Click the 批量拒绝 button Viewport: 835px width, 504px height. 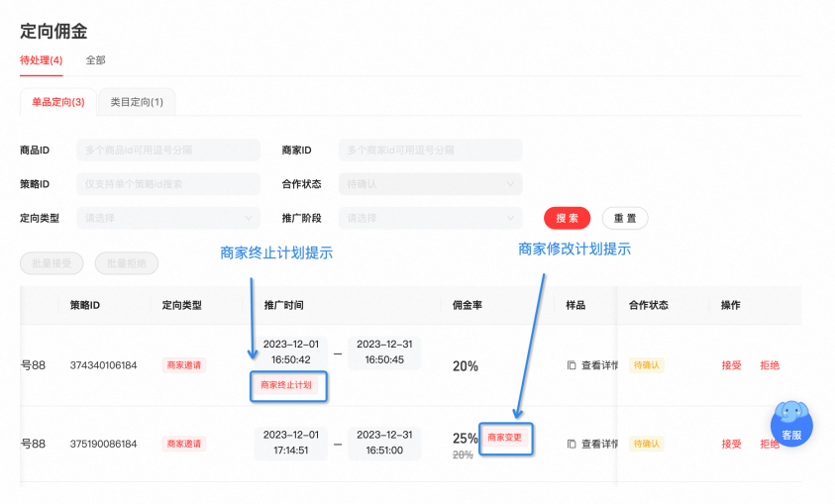(127, 263)
